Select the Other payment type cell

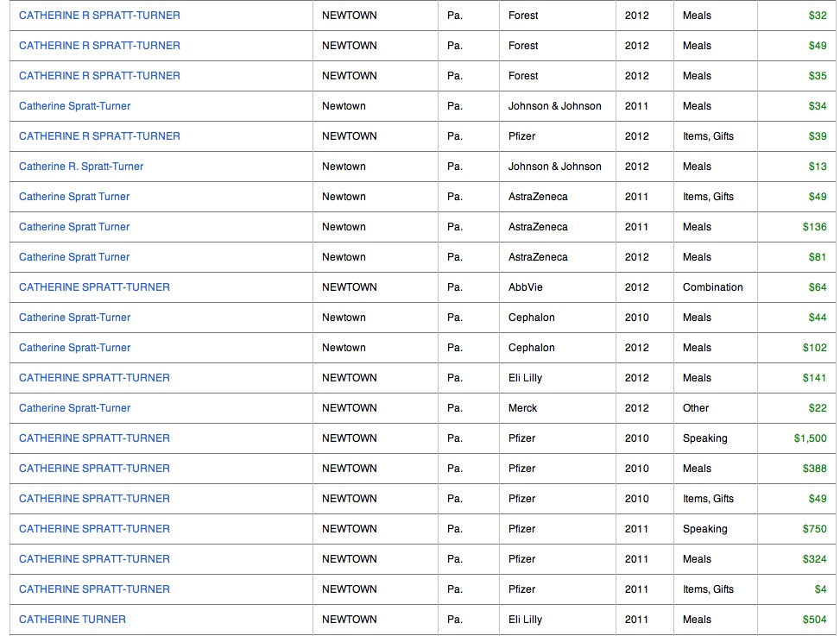click(715, 408)
